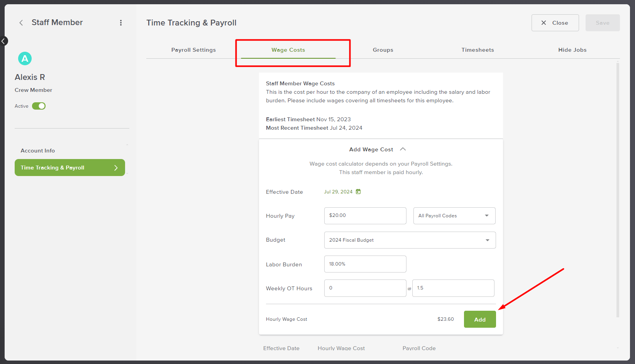Click the OT multiplier field showing 1.5
635x364 pixels.
click(453, 288)
